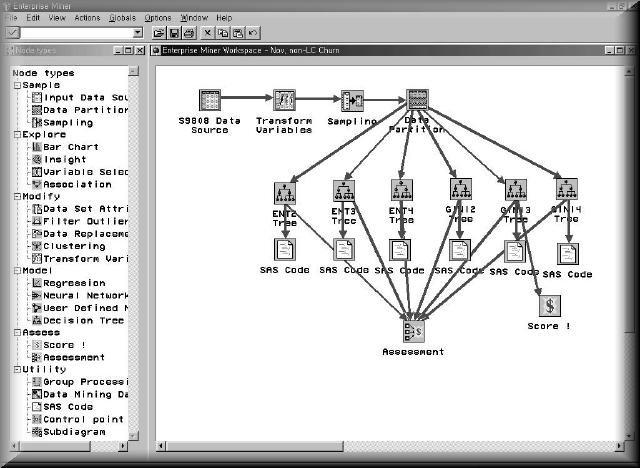
Task: Select Filter Outliers in node types tree
Action: pos(80,221)
